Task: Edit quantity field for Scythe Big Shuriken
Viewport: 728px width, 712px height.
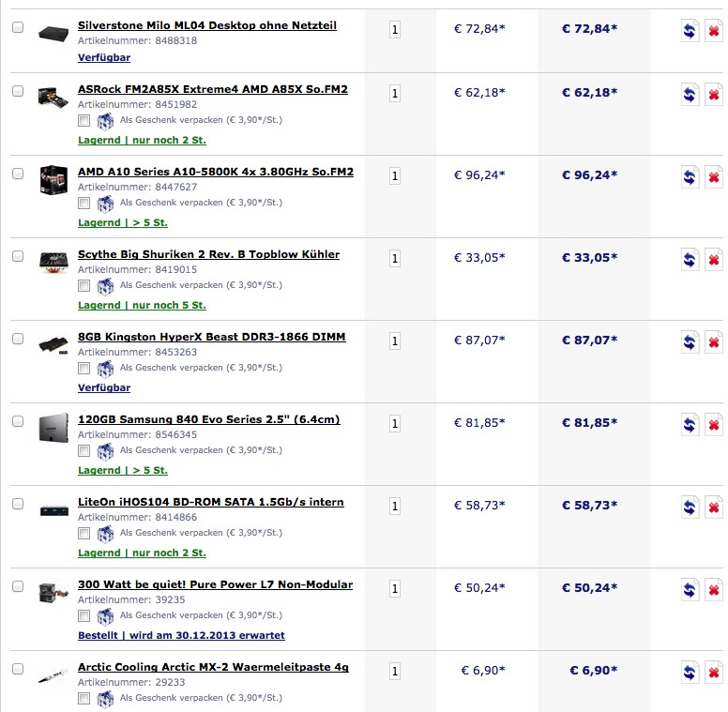Action: coord(395,259)
